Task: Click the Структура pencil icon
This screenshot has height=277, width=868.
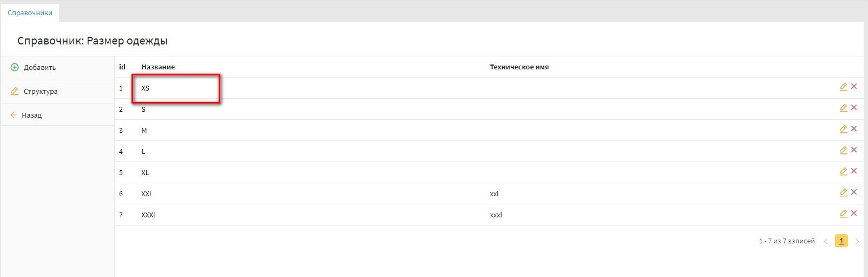Action: click(15, 91)
